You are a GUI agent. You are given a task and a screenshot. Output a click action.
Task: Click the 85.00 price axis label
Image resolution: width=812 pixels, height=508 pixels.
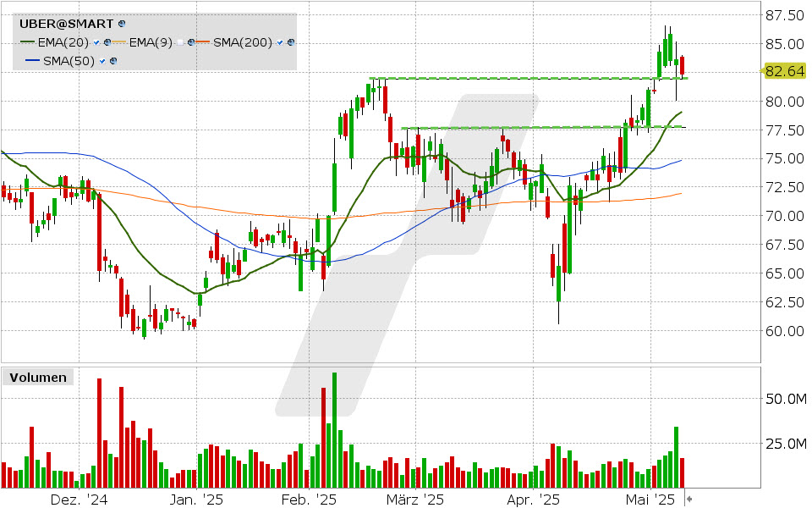pos(785,44)
